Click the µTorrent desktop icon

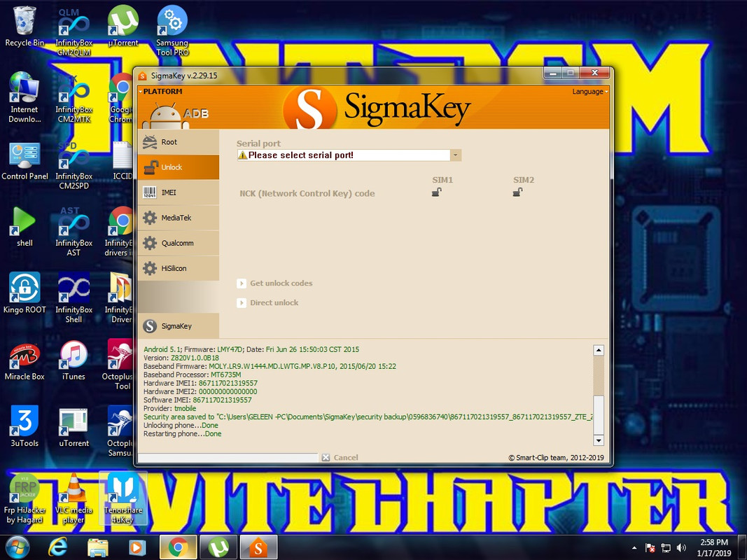click(x=123, y=27)
